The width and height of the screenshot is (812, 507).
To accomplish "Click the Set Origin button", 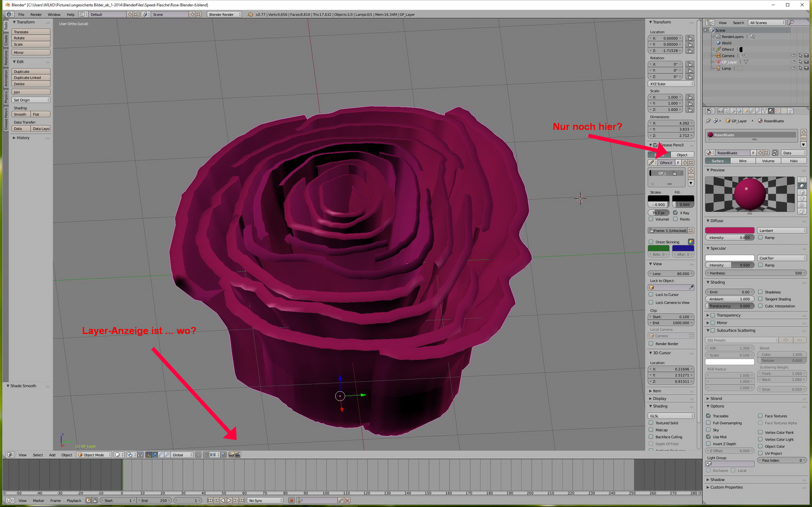I will coord(30,100).
